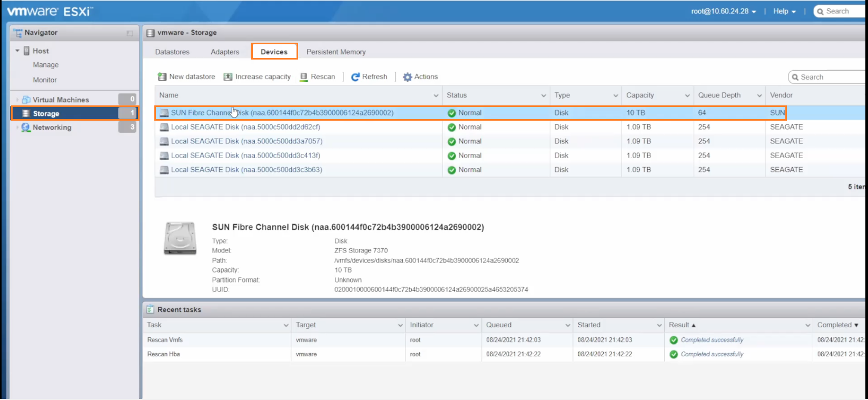Viewport: 868px width, 400px height.
Task: Click the Navigator panel icon
Action: [18, 33]
